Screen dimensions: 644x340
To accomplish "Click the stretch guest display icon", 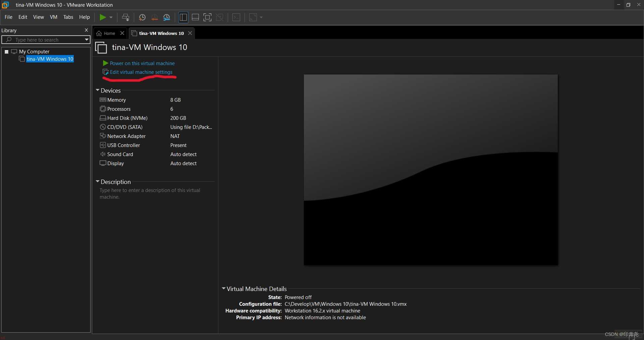I will [x=253, y=17].
